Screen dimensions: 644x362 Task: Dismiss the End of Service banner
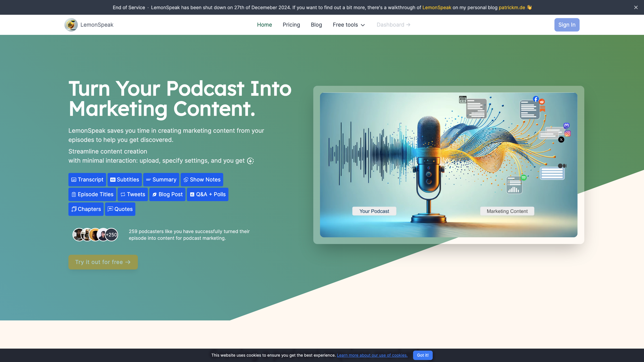(x=636, y=8)
